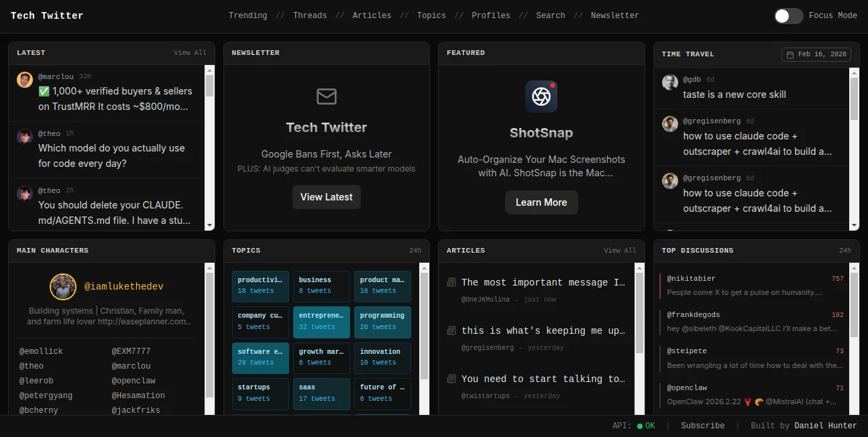Click the Newsletter envelope icon
Viewport: 868px width, 437px height.
[x=327, y=97]
